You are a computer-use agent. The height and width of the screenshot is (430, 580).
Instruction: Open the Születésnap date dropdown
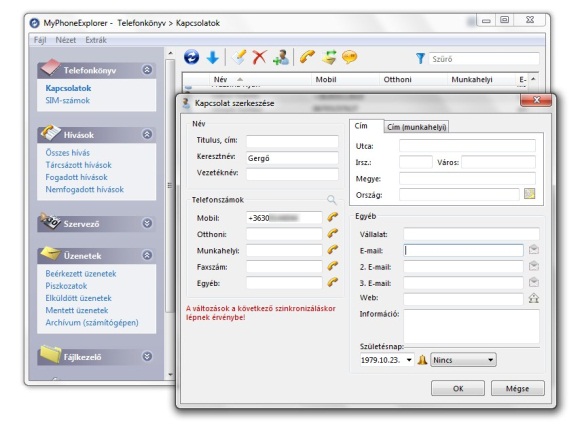point(409,360)
